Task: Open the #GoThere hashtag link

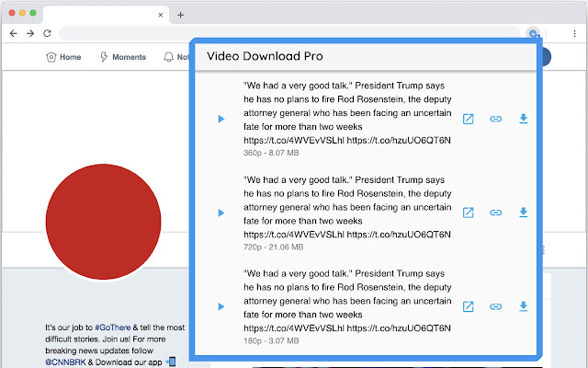Action: [x=113, y=328]
